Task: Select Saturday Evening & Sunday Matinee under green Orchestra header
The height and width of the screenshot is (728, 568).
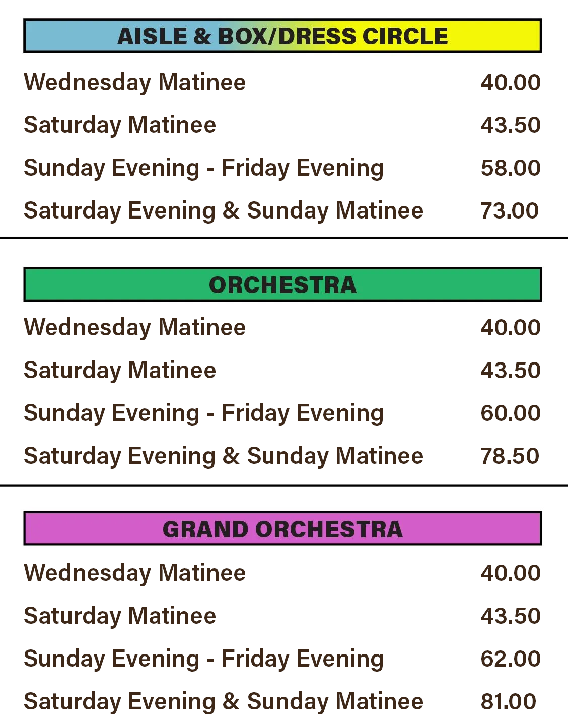Action: (x=224, y=456)
